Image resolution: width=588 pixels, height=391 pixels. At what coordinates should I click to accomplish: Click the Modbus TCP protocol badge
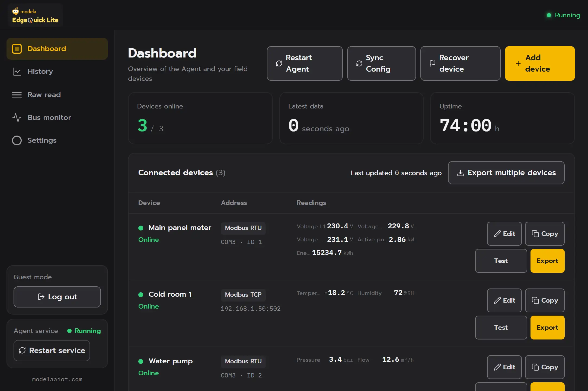point(243,295)
